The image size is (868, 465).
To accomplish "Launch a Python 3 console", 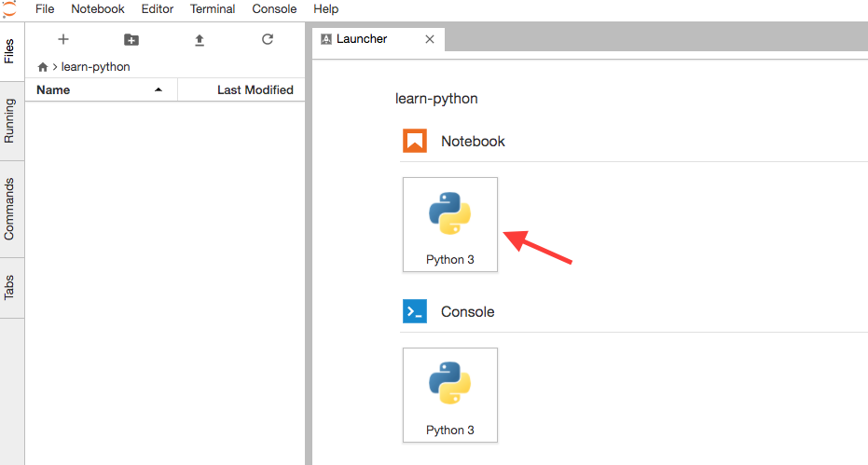I will pyautogui.click(x=450, y=395).
